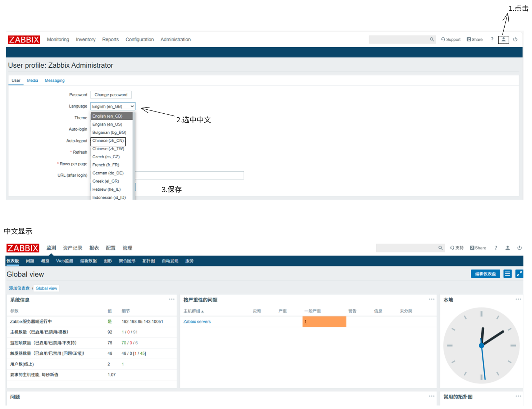Click the orange 一般严重 problem count cell
Image resolution: width=532 pixels, height=409 pixels.
pos(324,322)
